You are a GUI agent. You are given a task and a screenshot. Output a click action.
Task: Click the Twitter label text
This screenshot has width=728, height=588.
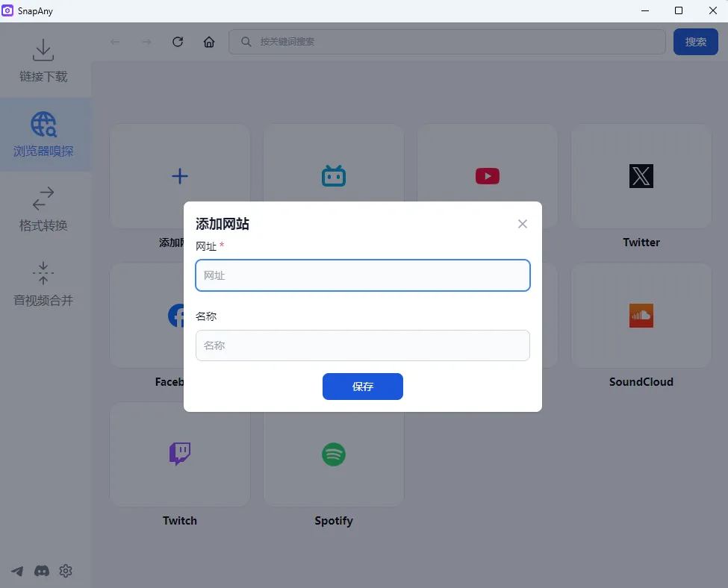point(641,243)
